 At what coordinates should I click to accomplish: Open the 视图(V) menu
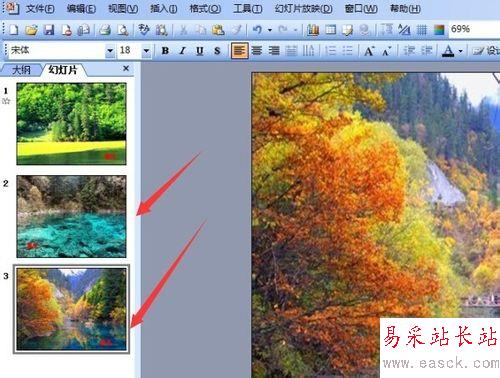point(123,9)
